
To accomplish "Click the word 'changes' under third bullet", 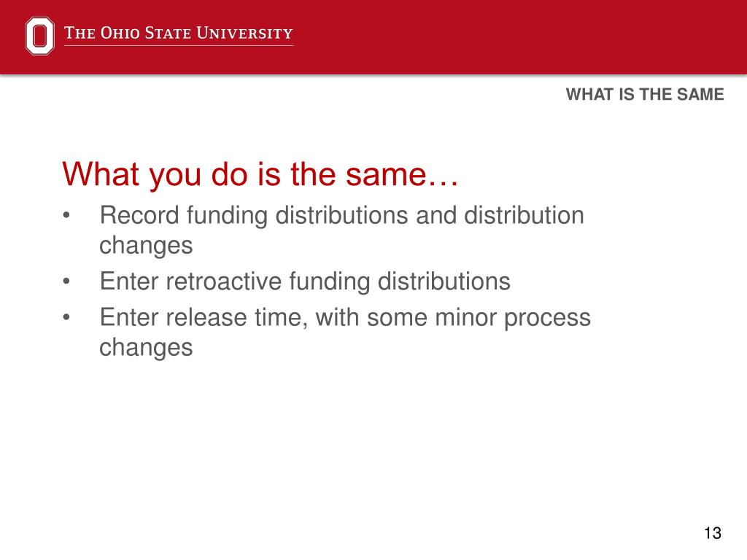I will point(146,348).
